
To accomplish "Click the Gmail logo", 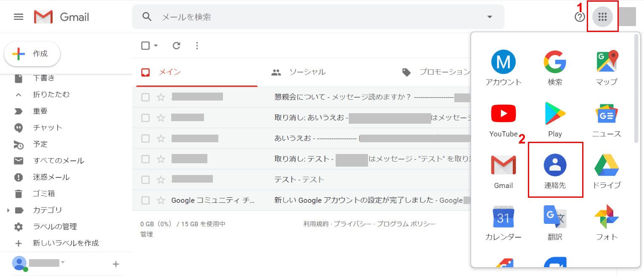I will tap(61, 17).
